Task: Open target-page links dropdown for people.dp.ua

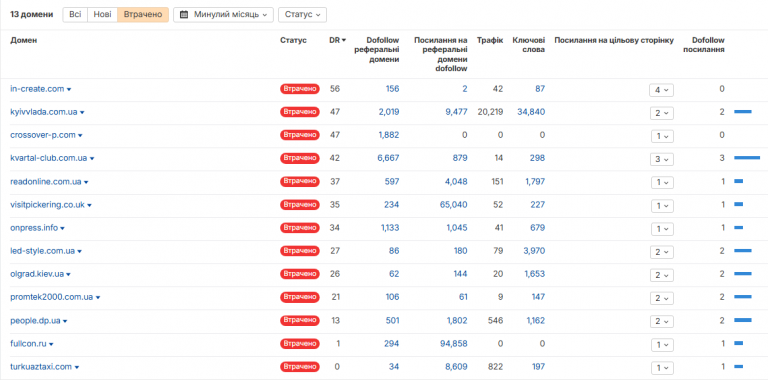Action: (662, 321)
